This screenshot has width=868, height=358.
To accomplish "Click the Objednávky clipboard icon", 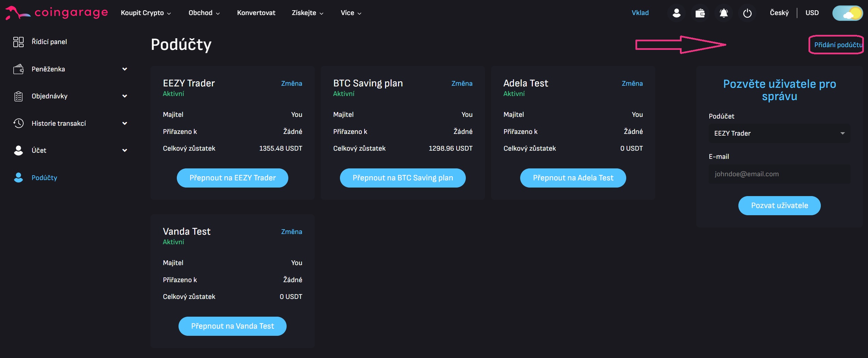I will pyautogui.click(x=18, y=96).
